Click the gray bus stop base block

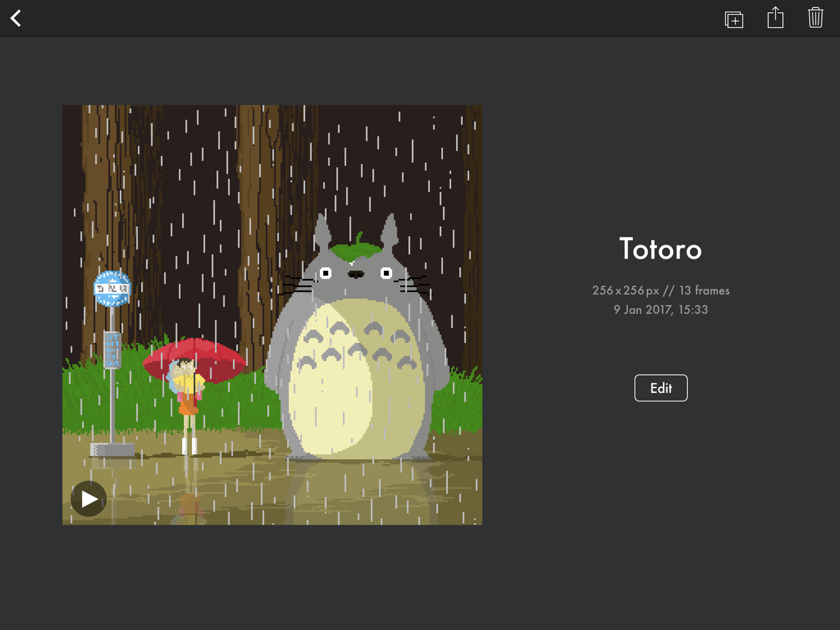[x=113, y=450]
